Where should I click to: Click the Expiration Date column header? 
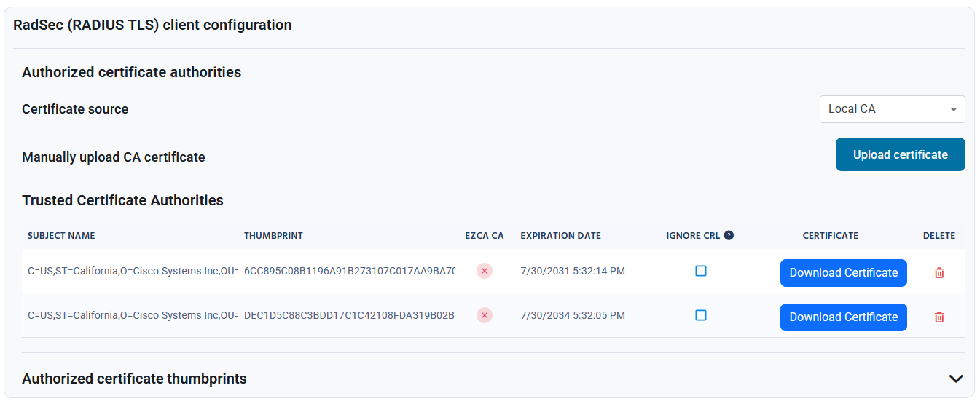[560, 236]
